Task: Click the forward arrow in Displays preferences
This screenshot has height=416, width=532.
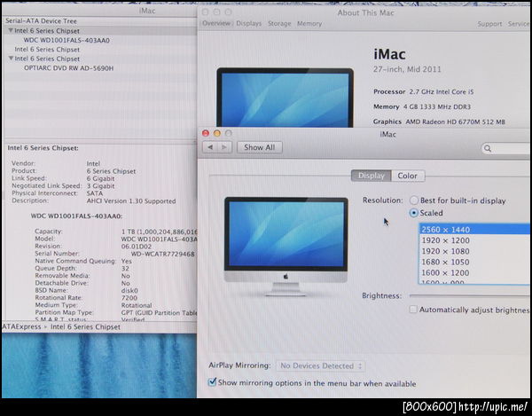Action: (224, 147)
